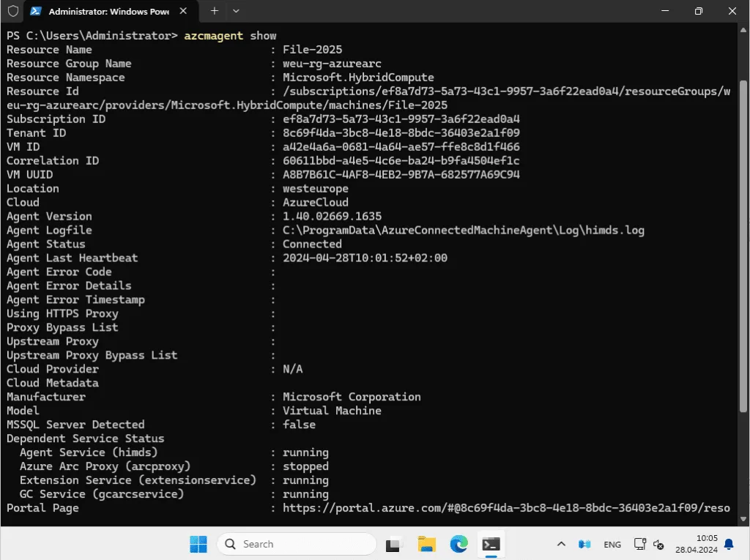Click the terminal vertical scrollbar thumb

click(743, 245)
